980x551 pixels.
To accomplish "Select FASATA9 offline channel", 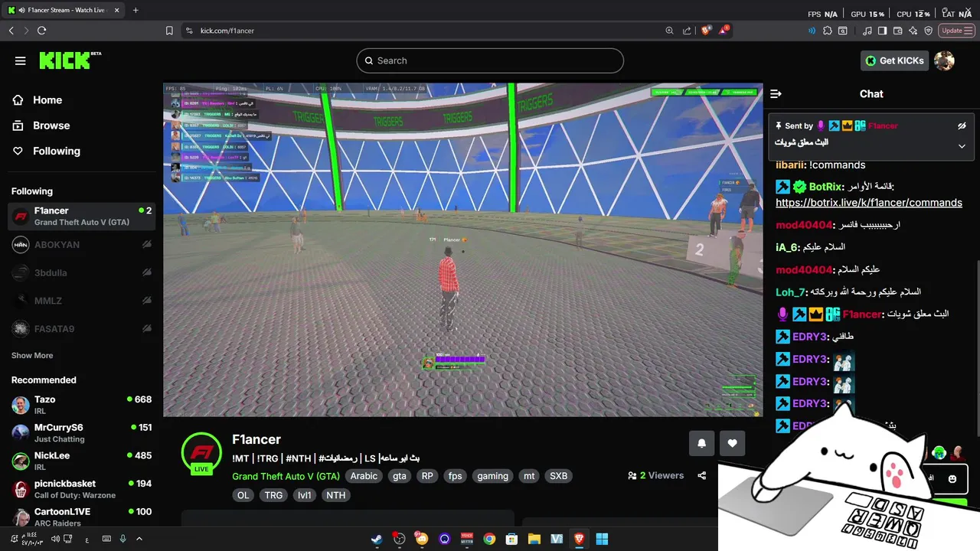I will [x=82, y=329].
